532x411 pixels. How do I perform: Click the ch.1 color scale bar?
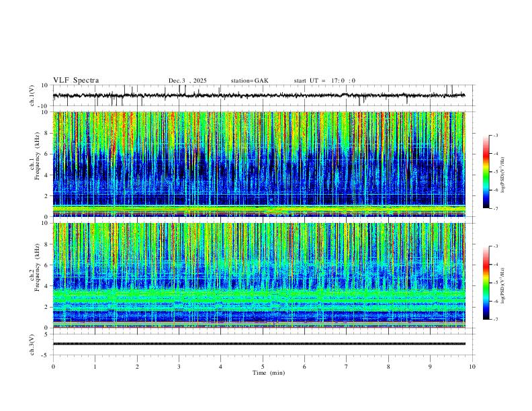486,172
